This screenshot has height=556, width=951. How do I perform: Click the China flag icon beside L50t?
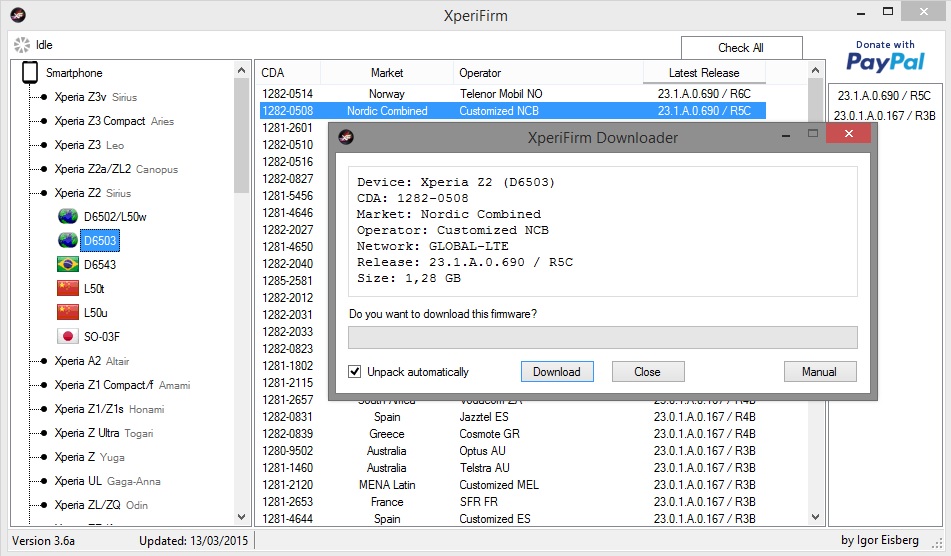tap(68, 289)
